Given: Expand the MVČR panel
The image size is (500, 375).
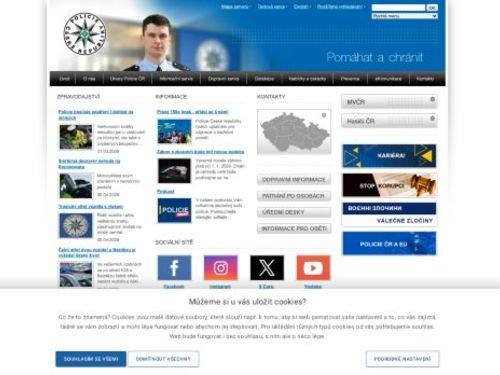Looking at the screenshot, I should click(x=389, y=102).
